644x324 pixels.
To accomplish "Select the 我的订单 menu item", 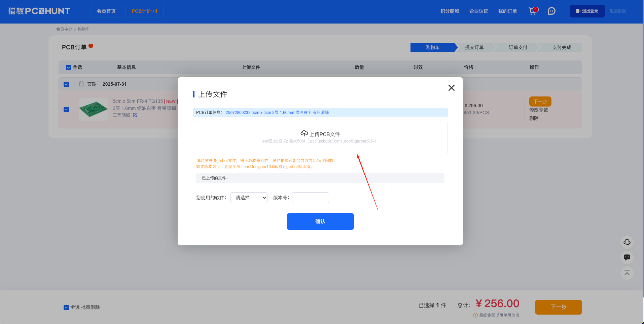I will click(507, 11).
